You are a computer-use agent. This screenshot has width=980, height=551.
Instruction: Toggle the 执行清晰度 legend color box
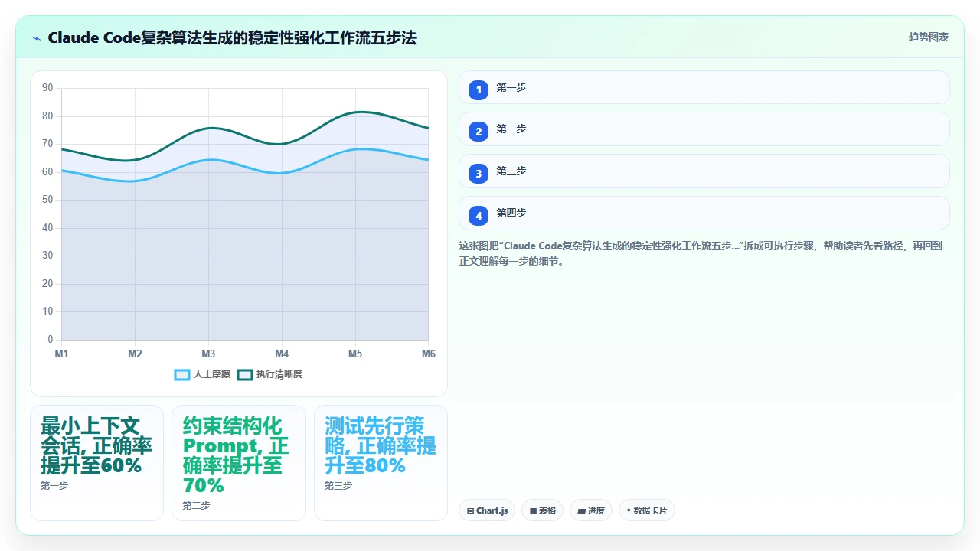point(245,374)
